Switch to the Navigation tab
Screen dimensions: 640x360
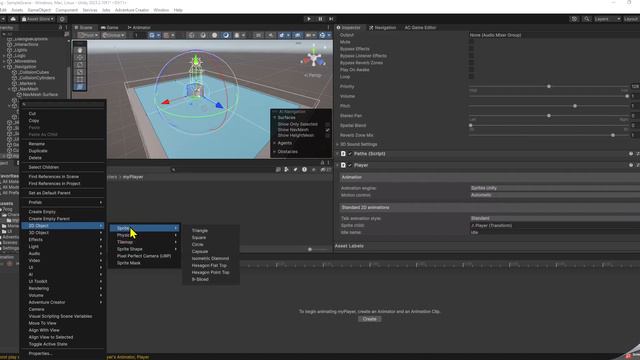click(382, 27)
